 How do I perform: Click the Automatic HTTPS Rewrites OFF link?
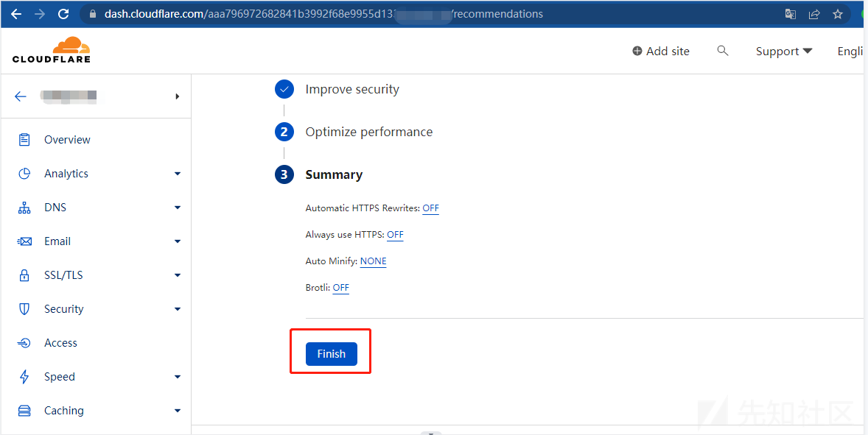coord(430,208)
